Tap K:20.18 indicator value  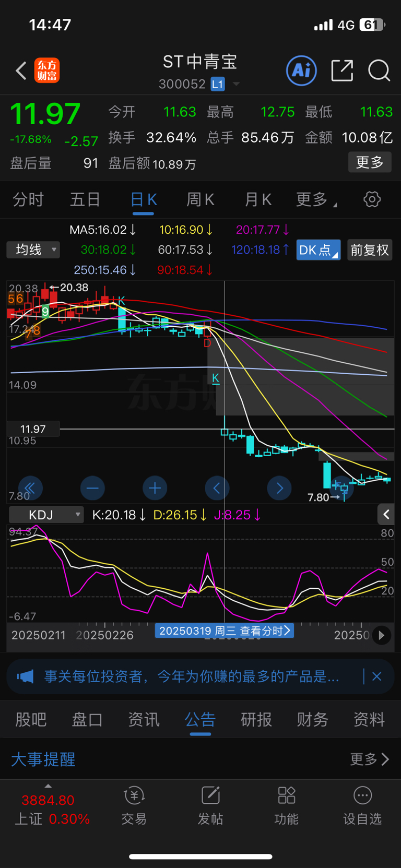click(119, 515)
